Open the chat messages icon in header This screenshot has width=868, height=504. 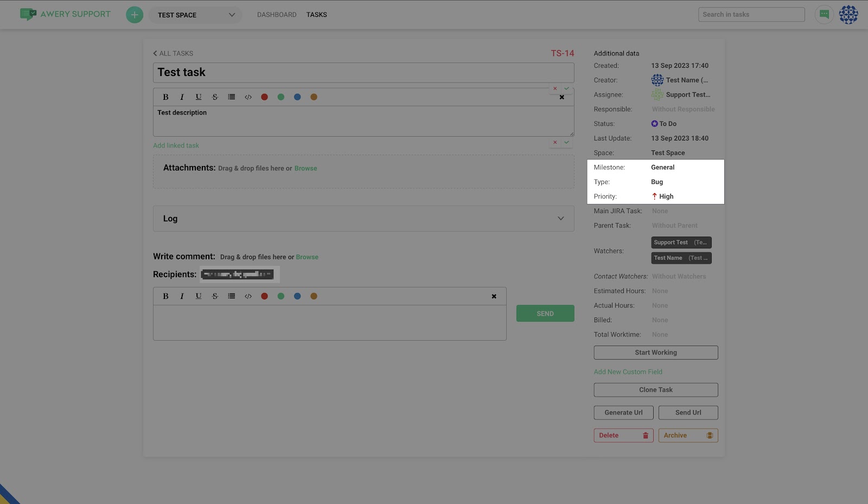point(824,15)
